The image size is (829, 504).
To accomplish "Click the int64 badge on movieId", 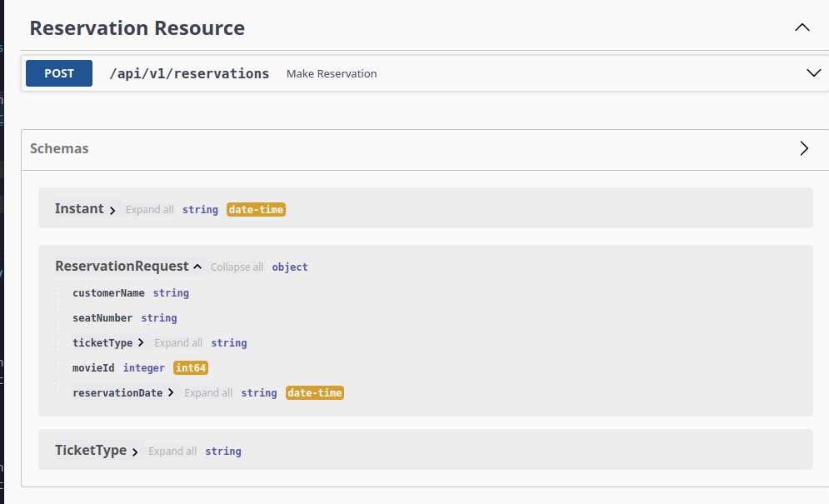I will coord(190,367).
